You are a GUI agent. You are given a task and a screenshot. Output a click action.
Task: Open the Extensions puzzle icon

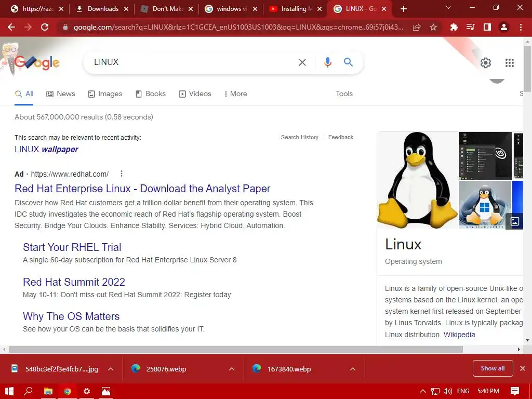(454, 27)
